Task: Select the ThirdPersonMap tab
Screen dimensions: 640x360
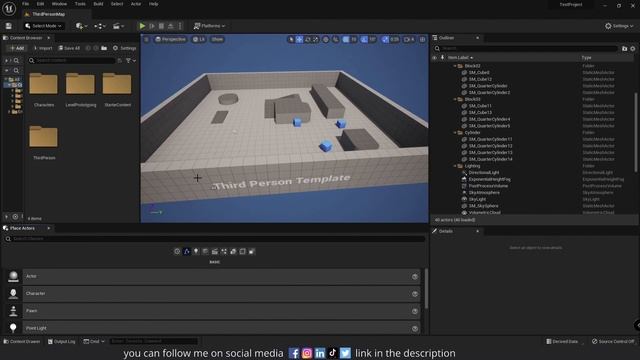Action: point(48,14)
